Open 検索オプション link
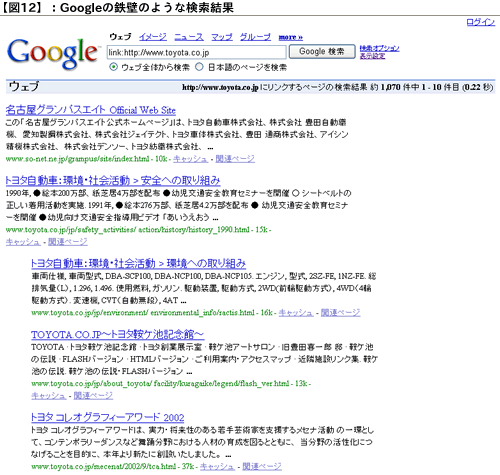Viewport: 500px width, 475px height. [x=379, y=48]
